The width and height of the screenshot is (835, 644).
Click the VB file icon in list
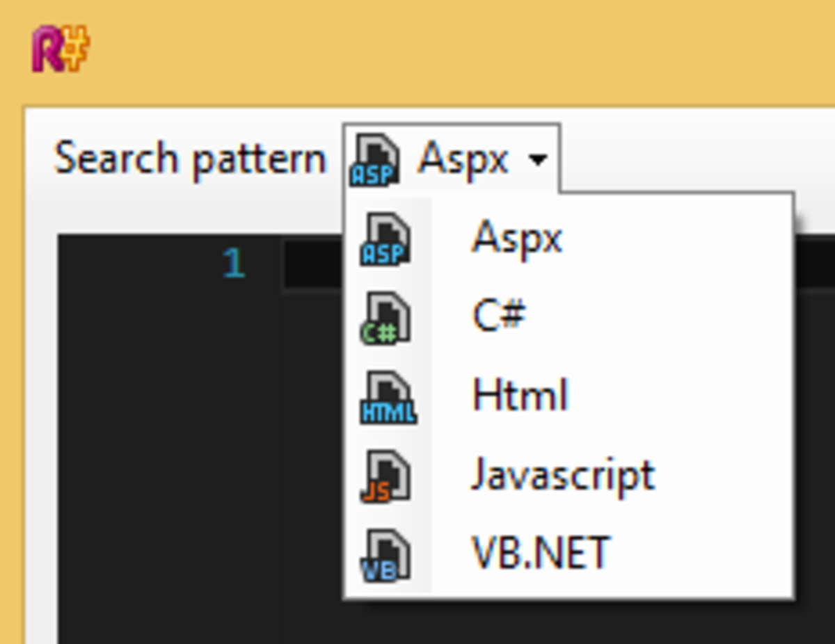point(385,555)
